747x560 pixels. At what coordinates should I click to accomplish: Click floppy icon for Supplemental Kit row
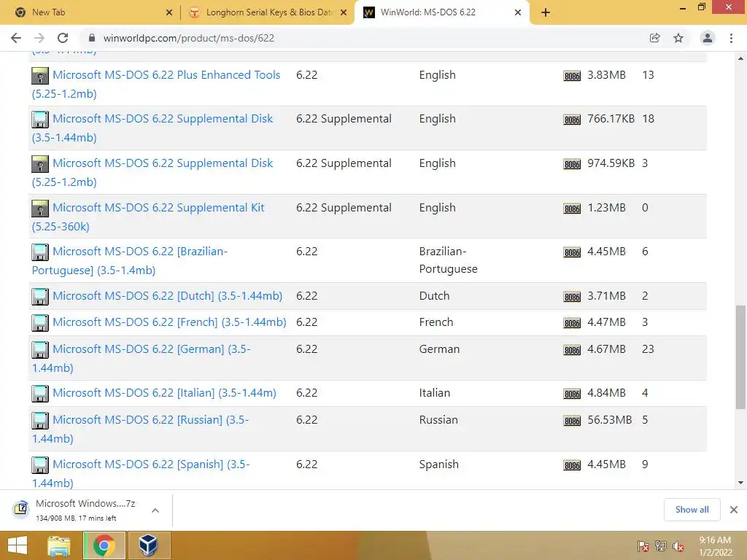click(x=40, y=208)
